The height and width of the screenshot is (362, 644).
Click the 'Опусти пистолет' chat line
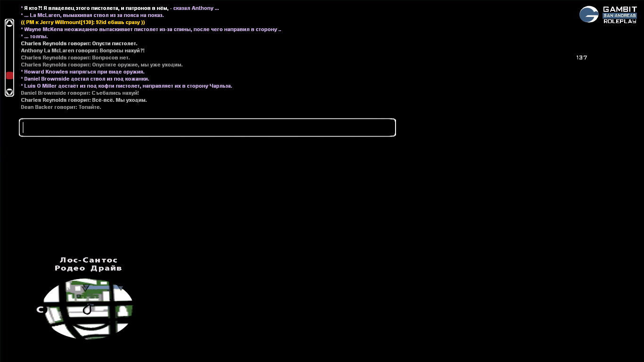79,43
